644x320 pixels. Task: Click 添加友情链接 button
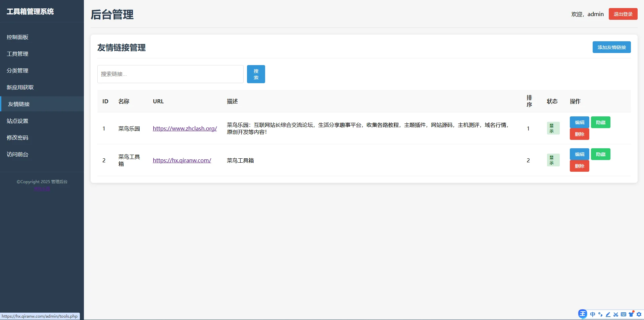click(611, 47)
